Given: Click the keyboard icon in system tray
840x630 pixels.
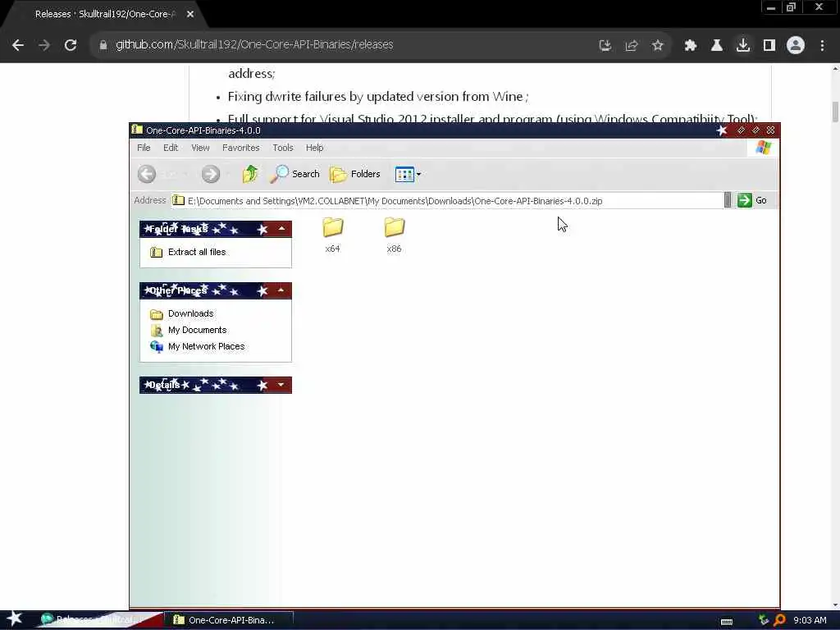Looking at the screenshot, I should click(x=727, y=621).
